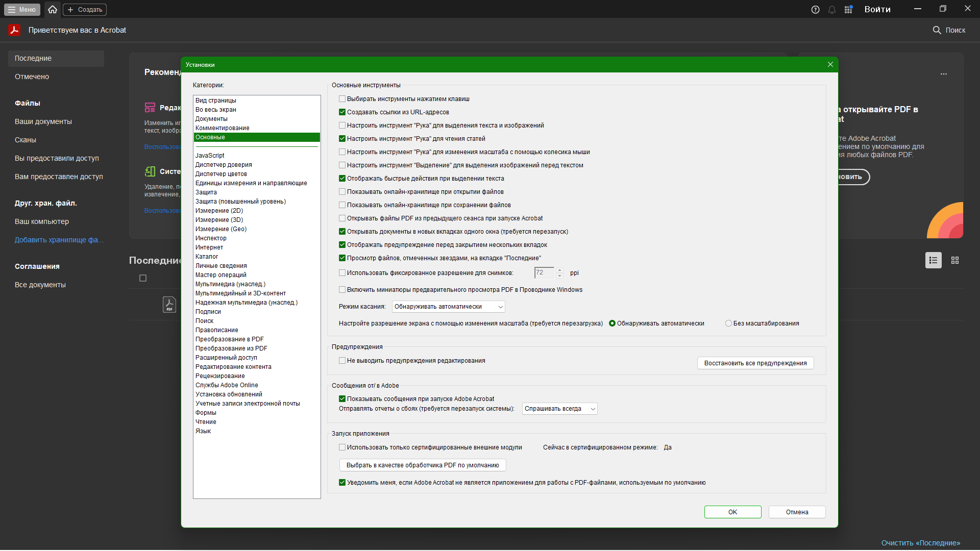This screenshot has height=551, width=980.
Task: Click "Восстановить все предупреждения" button
Action: (x=755, y=363)
